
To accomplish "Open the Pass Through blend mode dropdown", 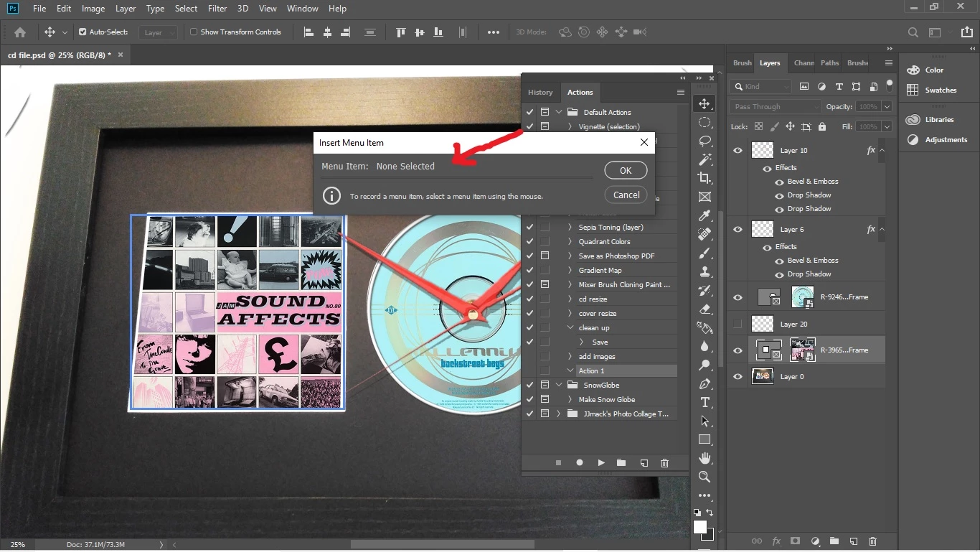I will pyautogui.click(x=776, y=107).
